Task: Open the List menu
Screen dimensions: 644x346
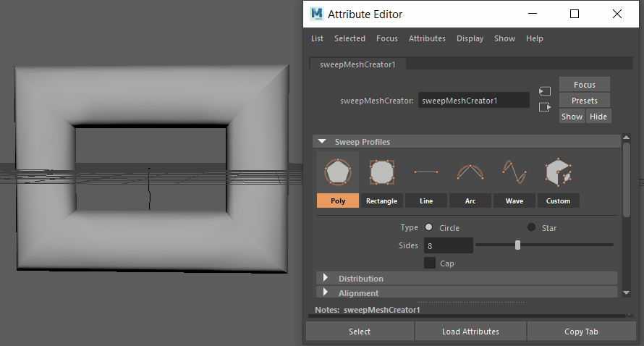Action: tap(317, 38)
